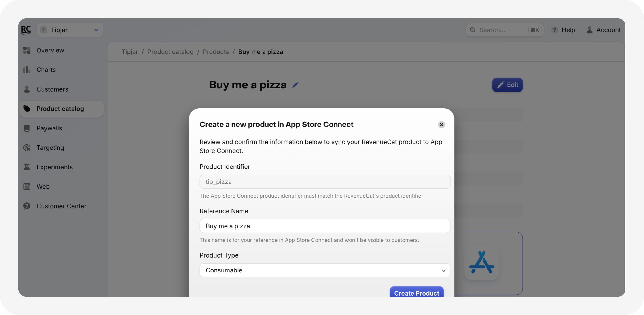Click the Customers person icon
The height and width of the screenshot is (315, 644).
coord(27,89)
